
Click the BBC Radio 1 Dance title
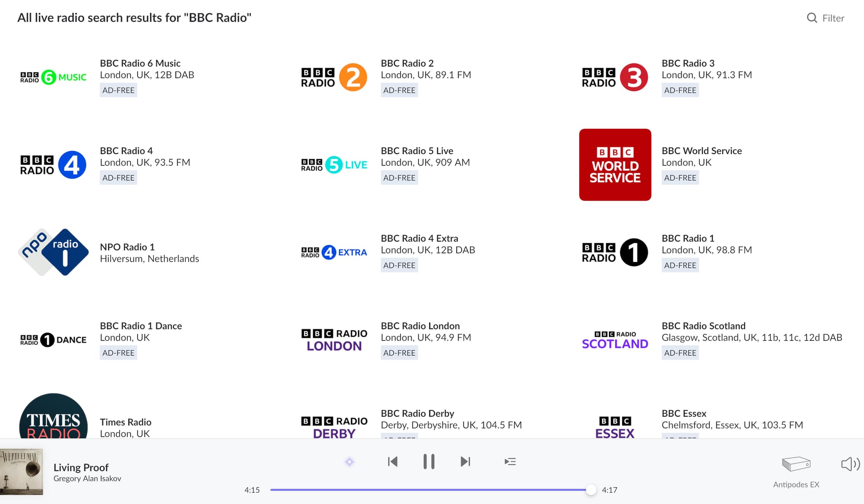point(141,326)
